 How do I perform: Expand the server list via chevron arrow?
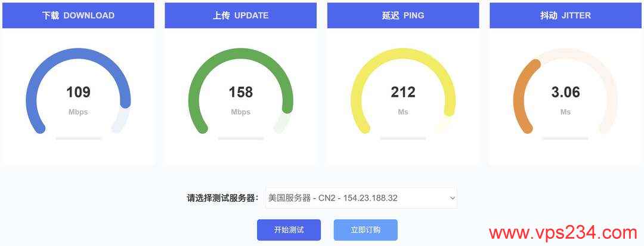452,198
